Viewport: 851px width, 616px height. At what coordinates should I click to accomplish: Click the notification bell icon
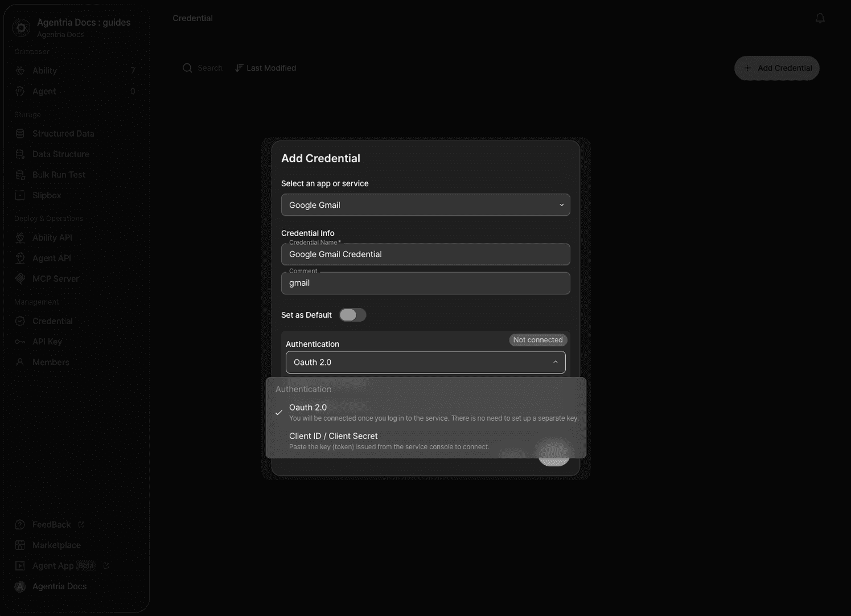click(820, 18)
